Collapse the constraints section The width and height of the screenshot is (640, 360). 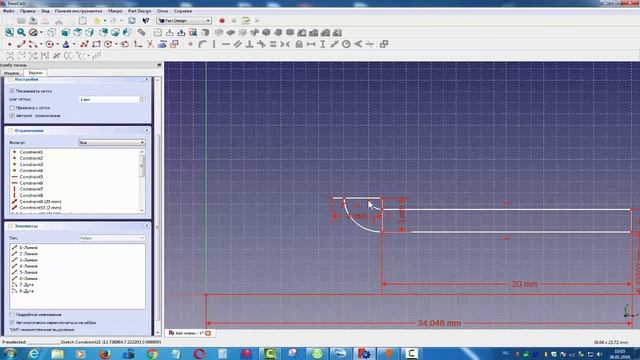coord(147,131)
